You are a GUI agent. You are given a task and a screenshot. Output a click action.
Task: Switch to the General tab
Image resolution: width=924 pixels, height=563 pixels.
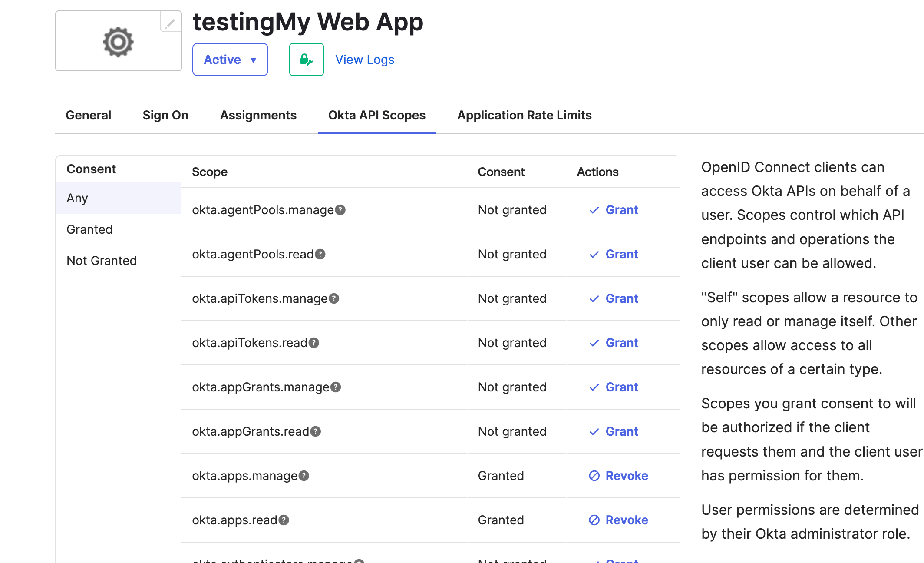pyautogui.click(x=88, y=115)
